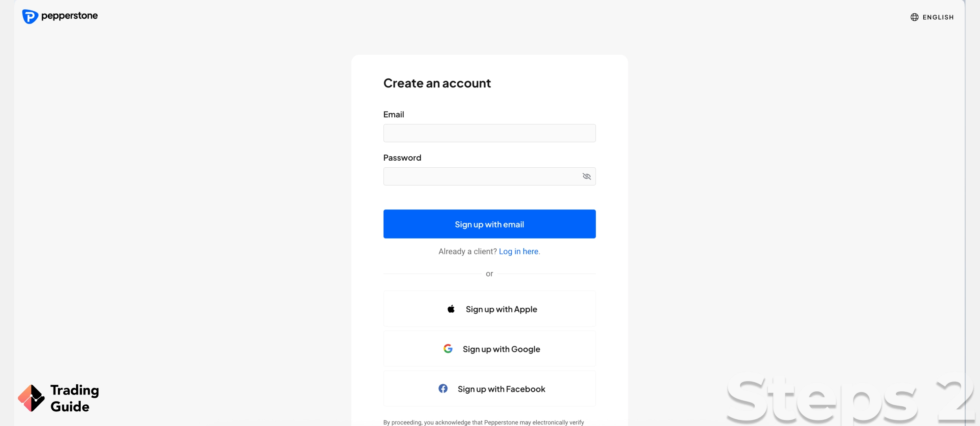This screenshot has width=980, height=426.
Task: Open the ENGLISH language selector
Action: coord(938,17)
